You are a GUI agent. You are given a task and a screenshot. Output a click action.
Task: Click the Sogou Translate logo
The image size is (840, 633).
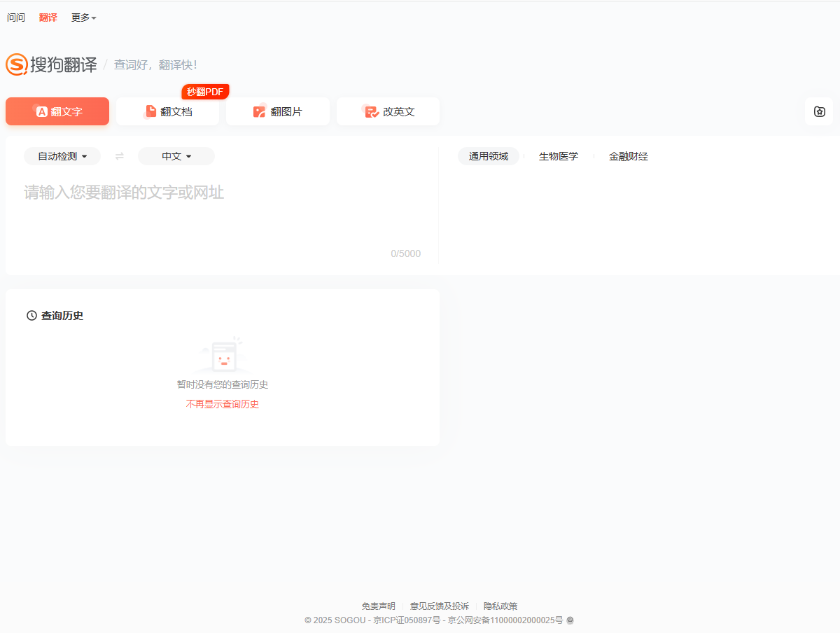point(51,64)
